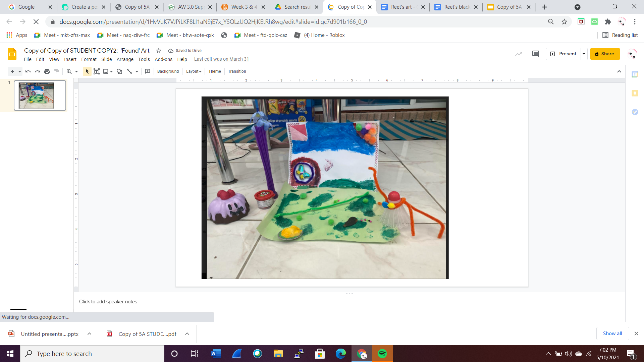644x362 pixels.
Task: Expand the Layout dropdown
Action: (194, 71)
